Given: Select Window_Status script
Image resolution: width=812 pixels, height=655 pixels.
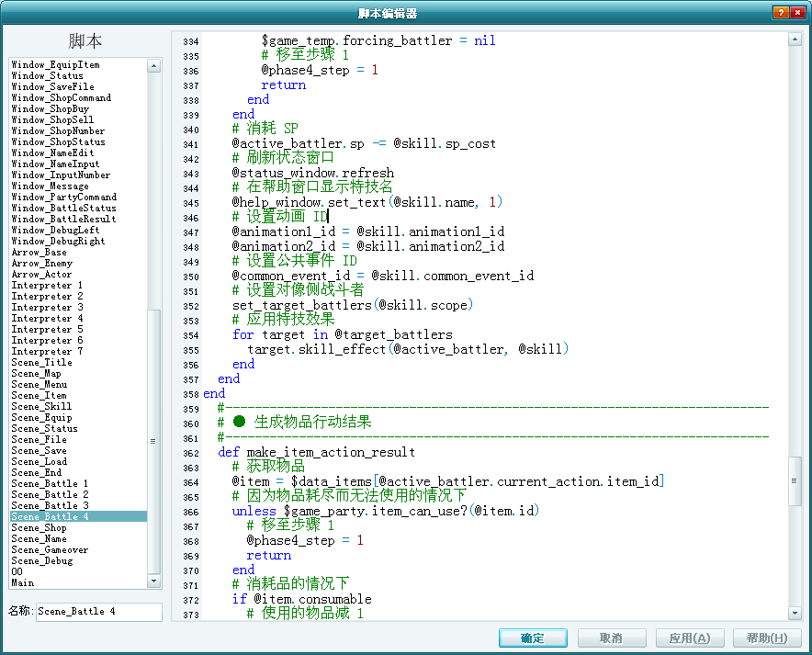Looking at the screenshot, I should pos(47,75).
